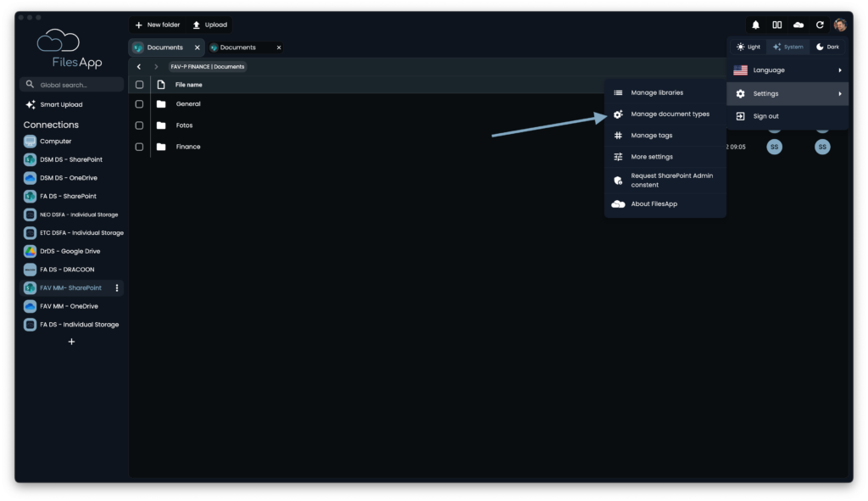Image resolution: width=868 pixels, height=501 pixels.
Task: Close the second Documents tab
Action: click(279, 47)
